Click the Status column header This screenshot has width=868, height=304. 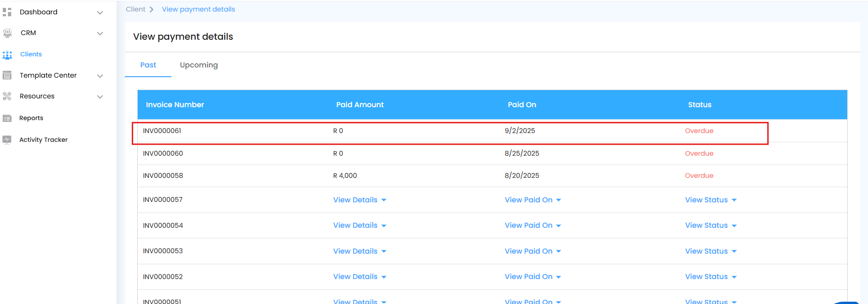(x=699, y=105)
